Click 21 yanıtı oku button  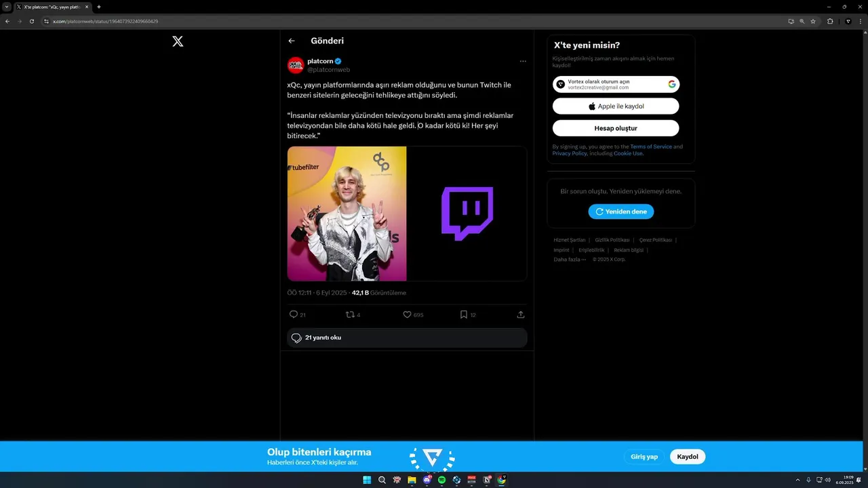pos(407,338)
